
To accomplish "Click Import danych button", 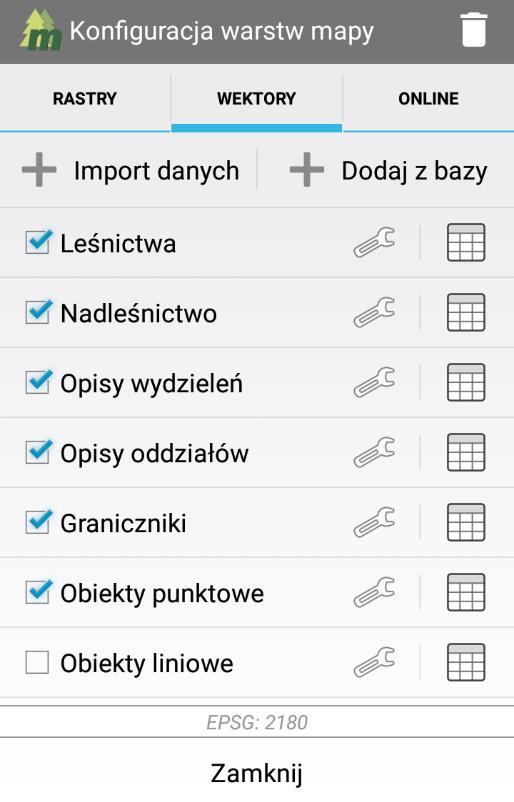I will [131, 170].
